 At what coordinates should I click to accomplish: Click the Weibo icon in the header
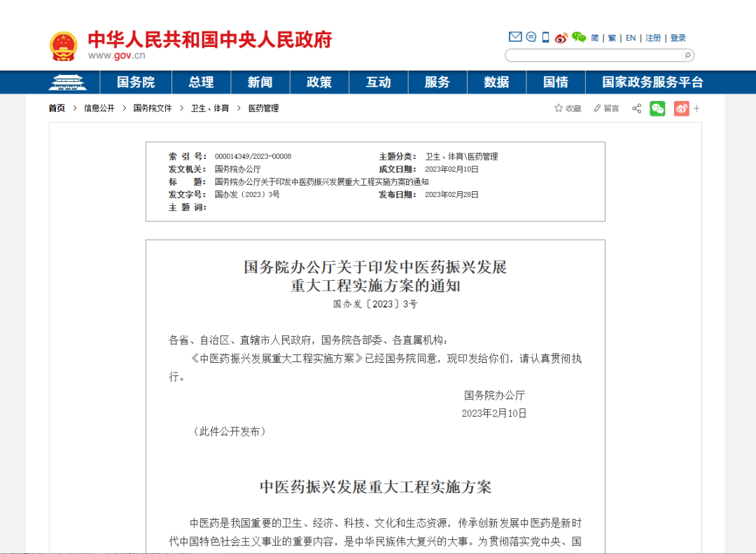(x=561, y=38)
